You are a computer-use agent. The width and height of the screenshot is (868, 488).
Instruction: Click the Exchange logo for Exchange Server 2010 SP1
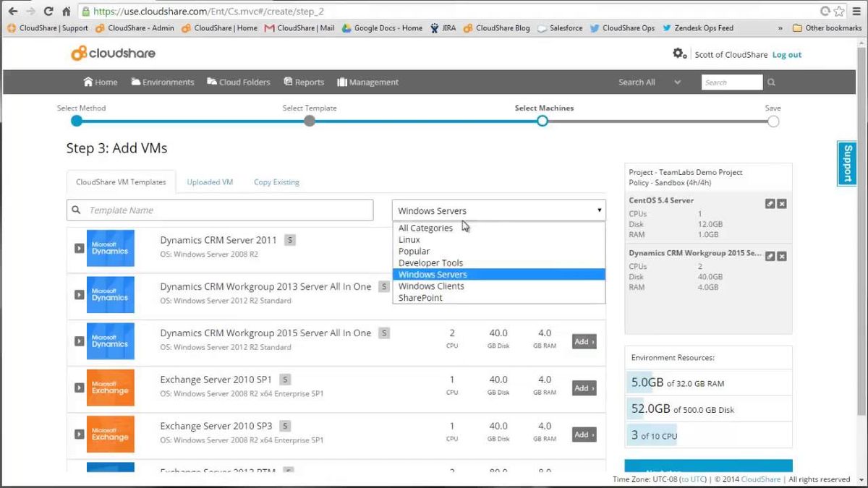110,388
